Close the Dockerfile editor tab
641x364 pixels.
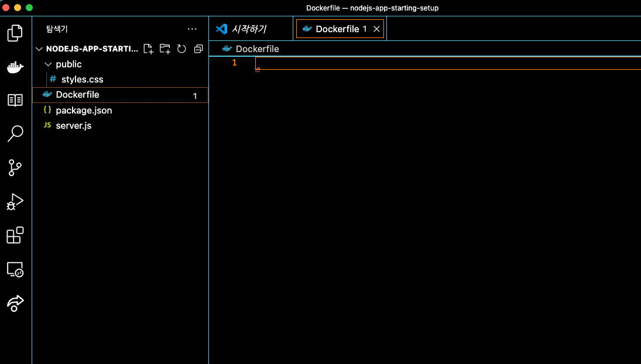376,29
